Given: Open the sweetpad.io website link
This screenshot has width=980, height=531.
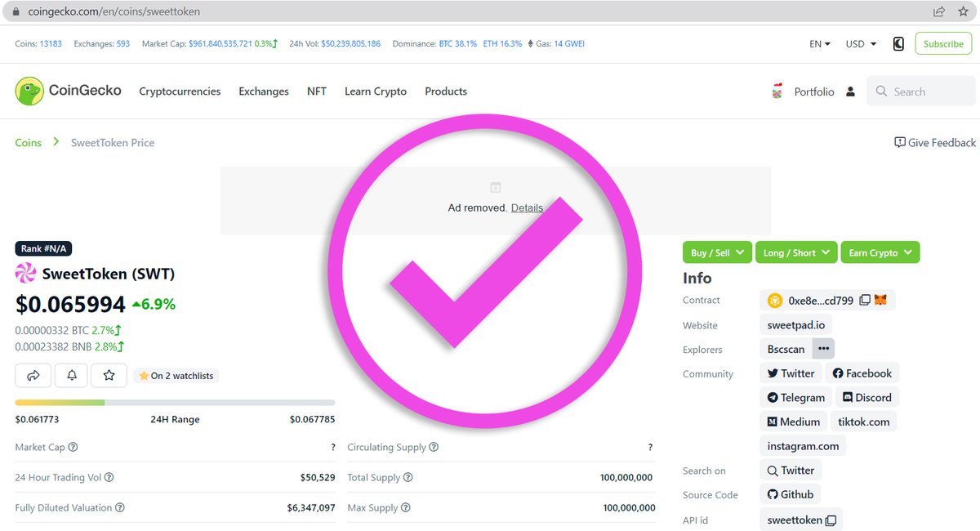Looking at the screenshot, I should 796,325.
